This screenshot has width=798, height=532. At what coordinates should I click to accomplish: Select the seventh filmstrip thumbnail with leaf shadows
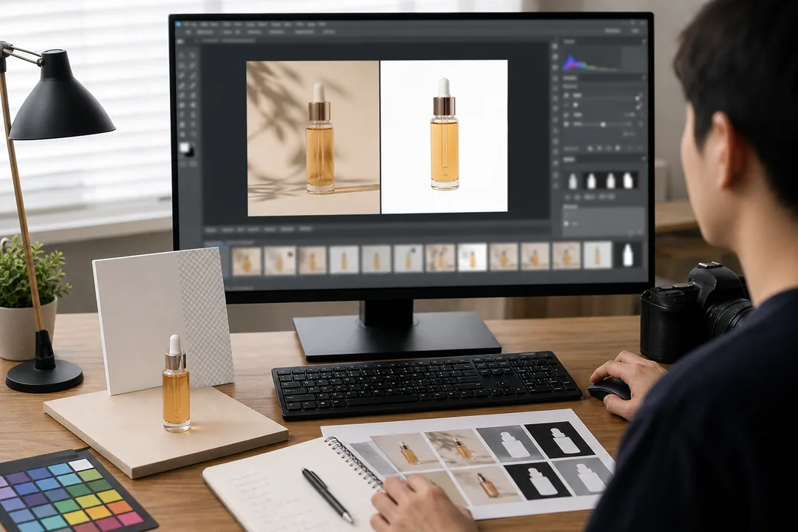[x=440, y=257]
